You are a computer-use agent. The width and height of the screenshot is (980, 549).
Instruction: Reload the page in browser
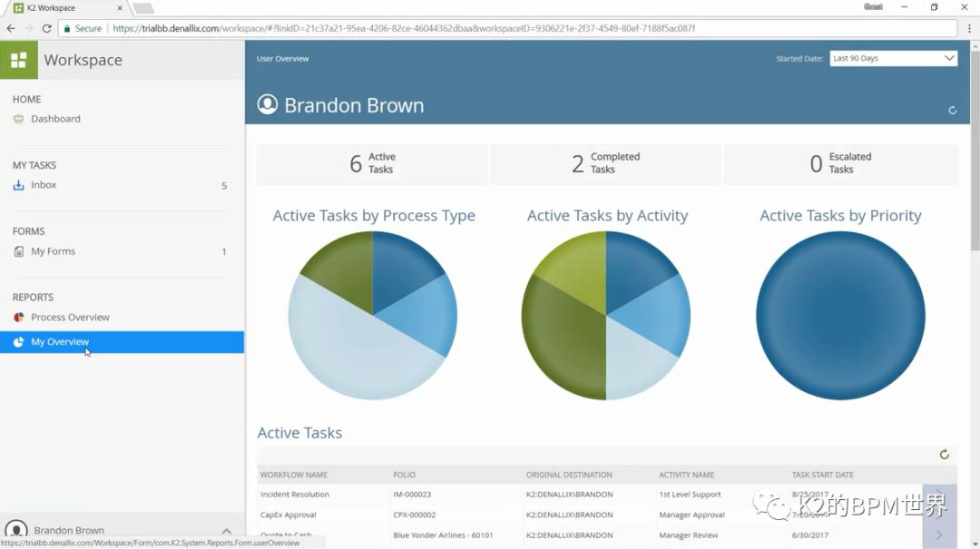[x=46, y=28]
